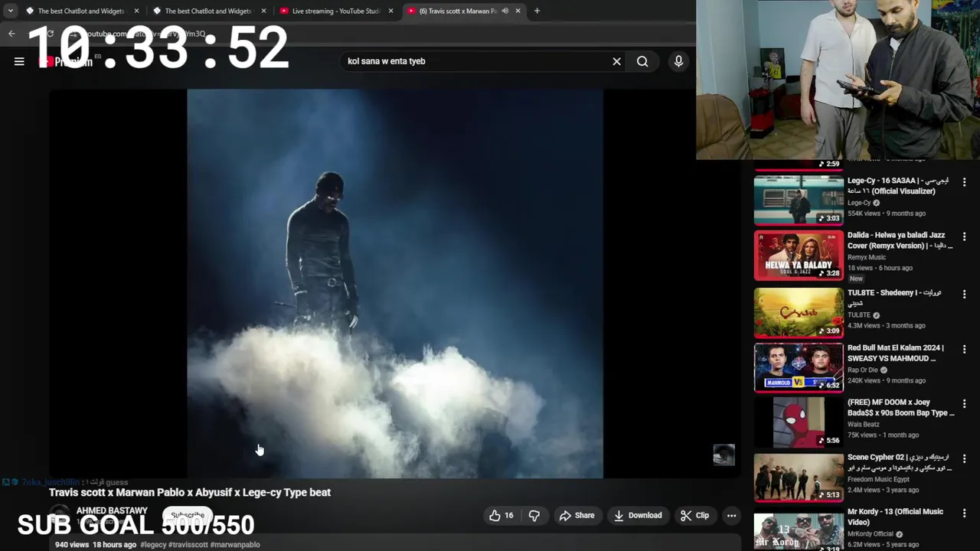The image size is (980, 551).
Task: Play TUL8TE Shedeeny video thumbnail
Action: (799, 312)
